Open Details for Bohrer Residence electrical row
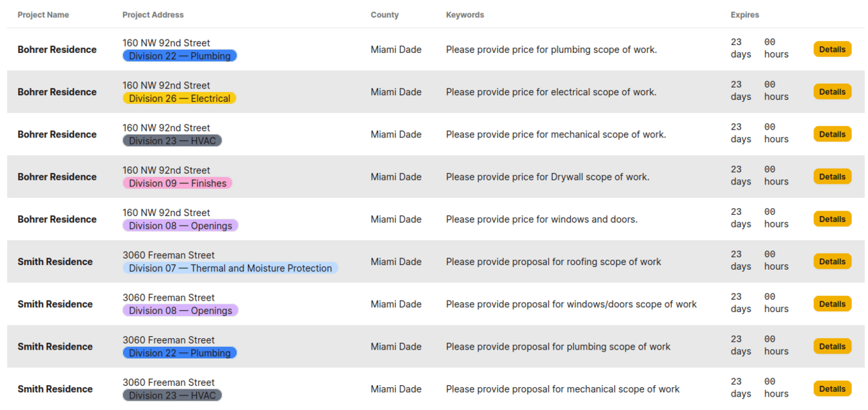The width and height of the screenshot is (868, 410). click(x=832, y=92)
